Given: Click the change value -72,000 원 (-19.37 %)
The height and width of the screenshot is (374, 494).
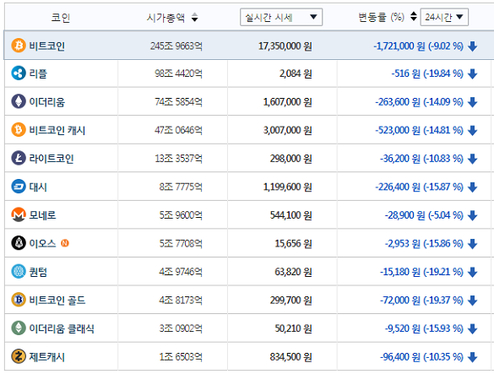Looking at the screenshot, I should (422, 300).
